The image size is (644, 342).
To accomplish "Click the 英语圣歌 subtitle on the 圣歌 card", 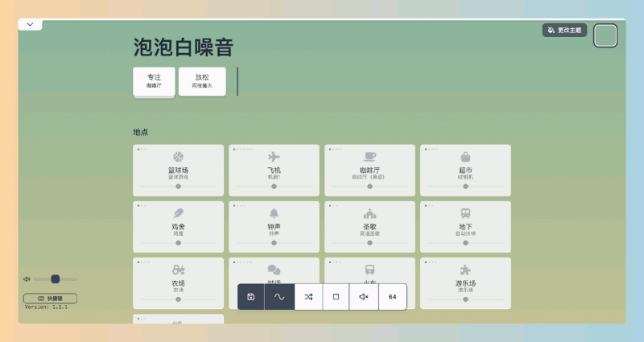I will 369,233.
